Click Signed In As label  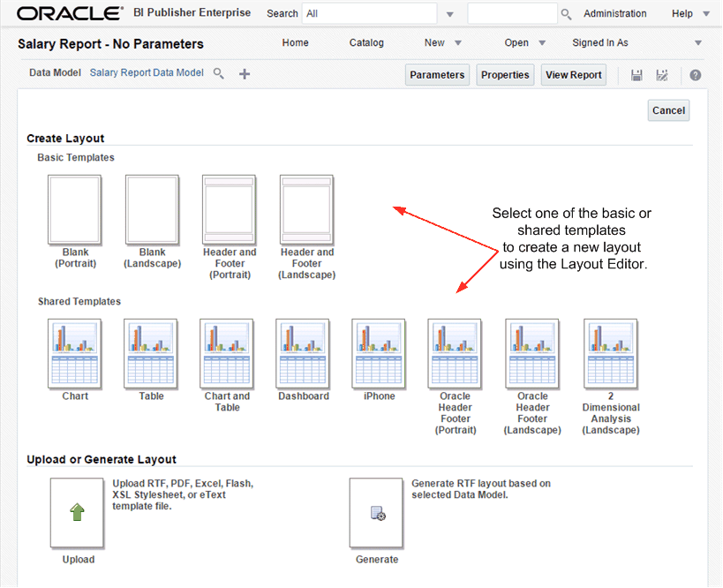point(600,42)
